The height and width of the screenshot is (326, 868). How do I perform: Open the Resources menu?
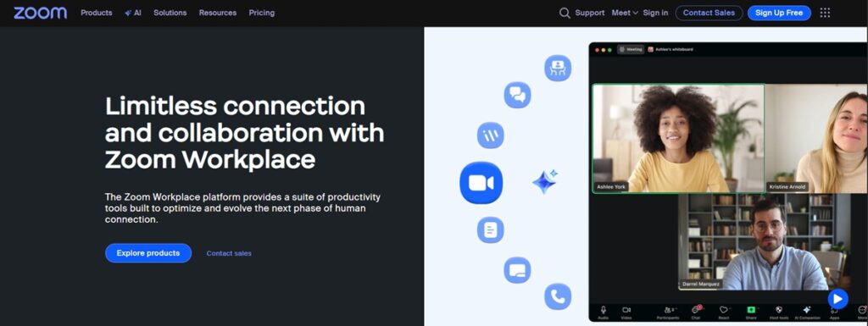[x=218, y=13]
